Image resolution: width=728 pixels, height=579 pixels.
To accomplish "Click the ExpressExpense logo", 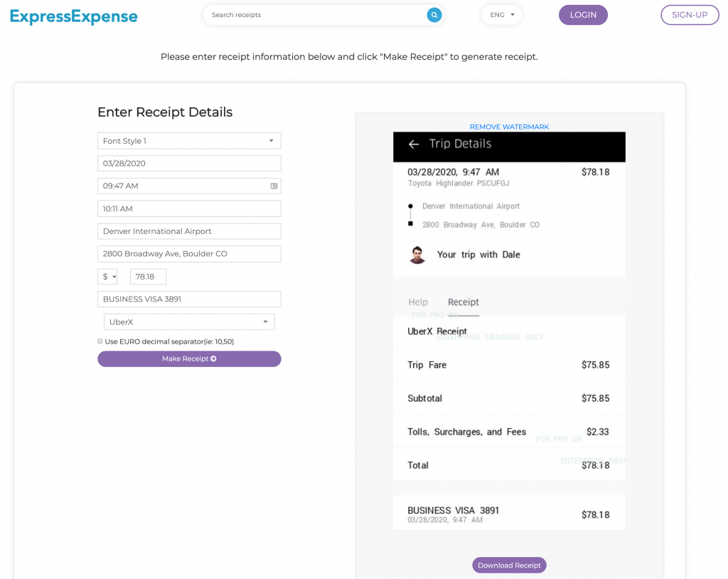I will pos(73,15).
